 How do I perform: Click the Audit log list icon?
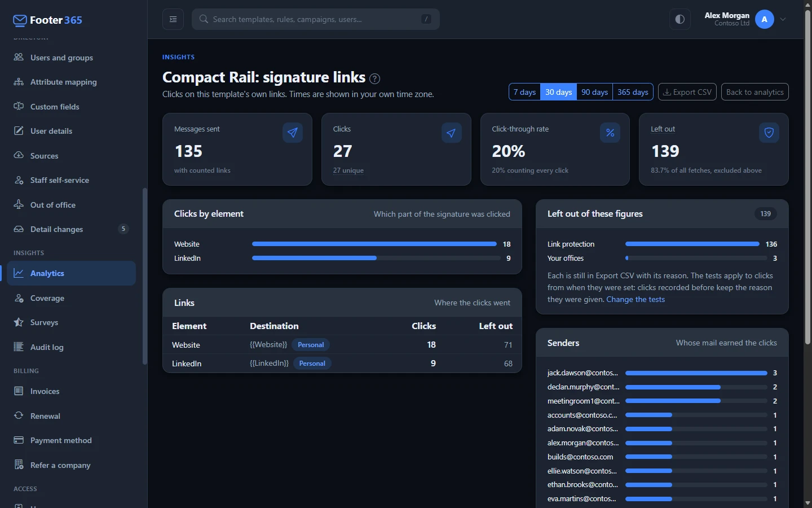(x=19, y=347)
